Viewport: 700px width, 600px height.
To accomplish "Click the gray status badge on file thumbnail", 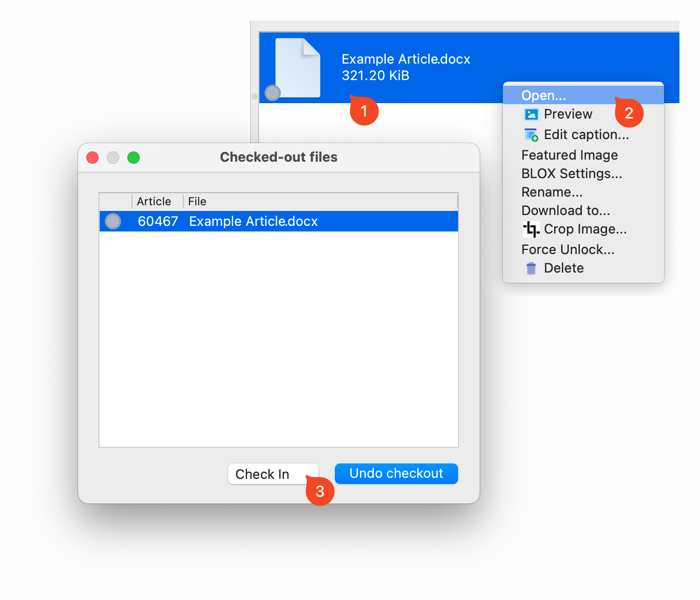I will pyautogui.click(x=272, y=93).
